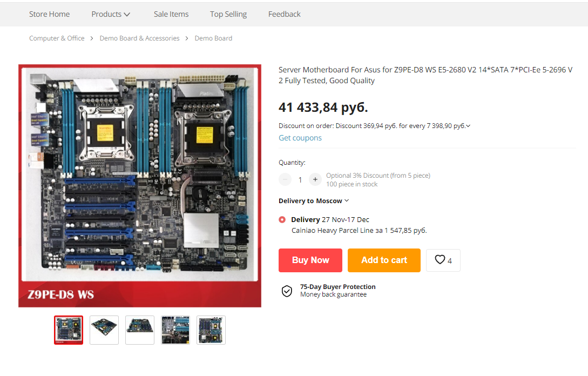Decrease quantity with the minus button
Image resolution: width=588 pixels, height=376 pixels.
(285, 180)
